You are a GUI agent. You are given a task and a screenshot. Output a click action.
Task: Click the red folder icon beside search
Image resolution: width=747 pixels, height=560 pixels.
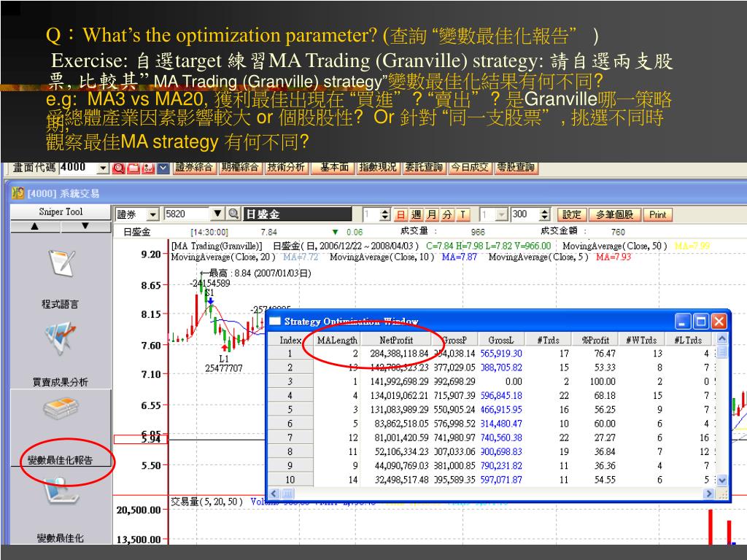133,168
